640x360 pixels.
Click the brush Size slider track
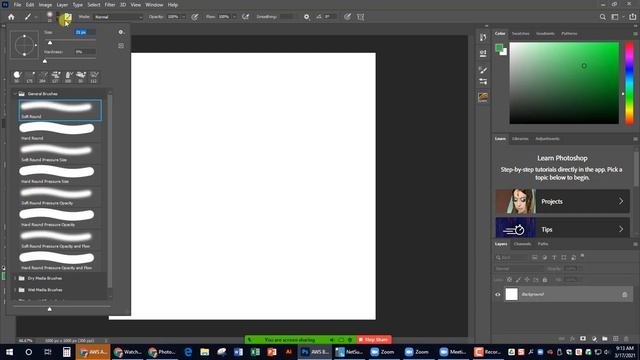(70, 40)
